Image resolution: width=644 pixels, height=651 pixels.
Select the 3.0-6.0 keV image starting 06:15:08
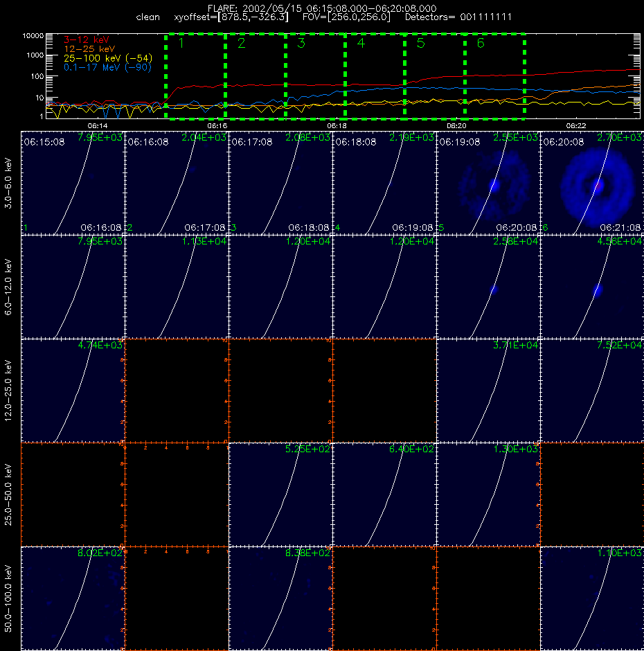[x=73, y=183]
